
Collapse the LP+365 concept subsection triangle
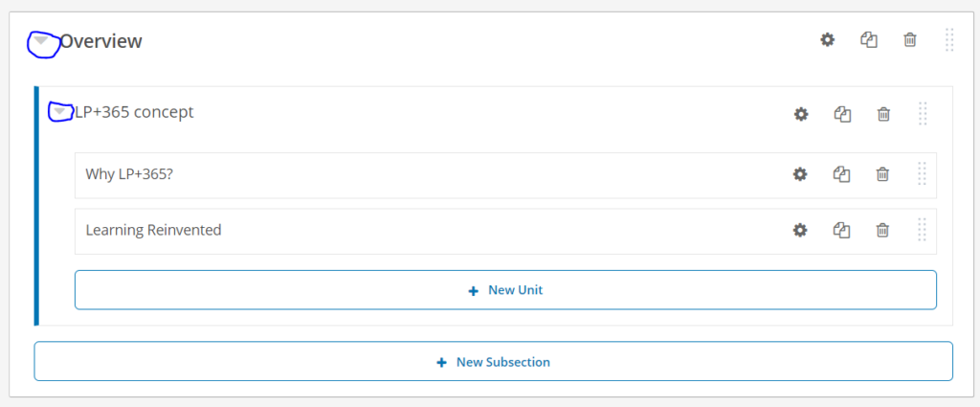pos(60,111)
